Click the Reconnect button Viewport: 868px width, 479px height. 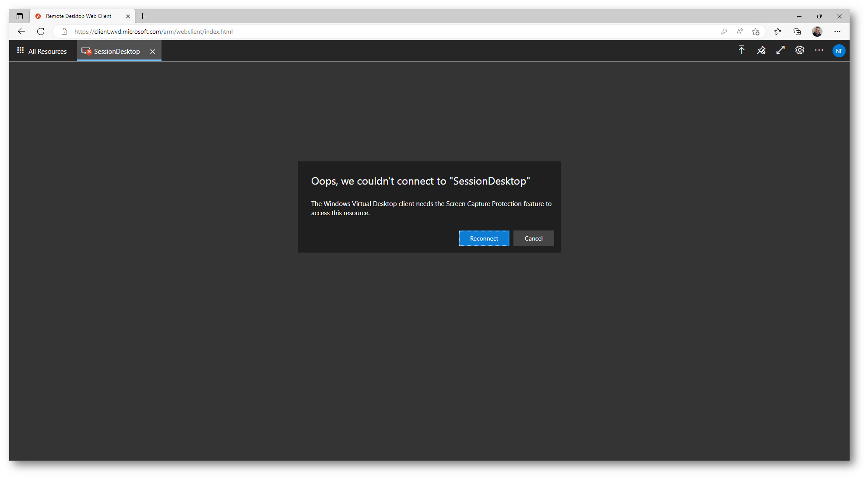pyautogui.click(x=484, y=238)
